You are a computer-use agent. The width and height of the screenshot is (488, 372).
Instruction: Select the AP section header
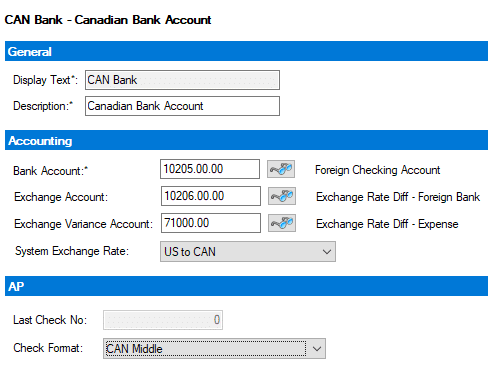click(246, 286)
